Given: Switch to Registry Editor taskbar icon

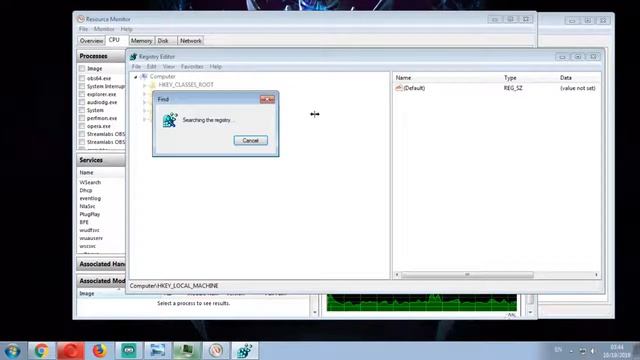Looking at the screenshot, I should (x=245, y=351).
